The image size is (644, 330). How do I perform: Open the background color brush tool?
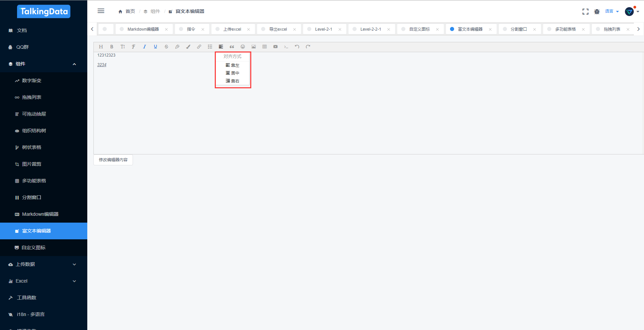pyautogui.click(x=188, y=47)
